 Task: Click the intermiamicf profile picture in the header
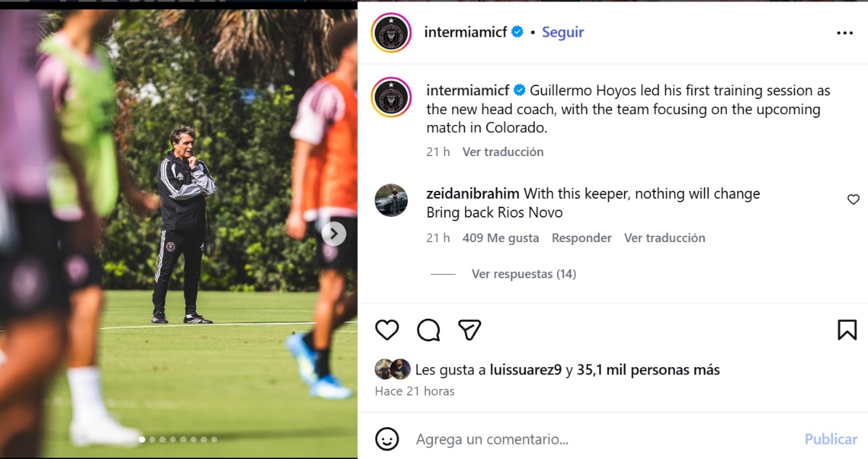(x=391, y=32)
